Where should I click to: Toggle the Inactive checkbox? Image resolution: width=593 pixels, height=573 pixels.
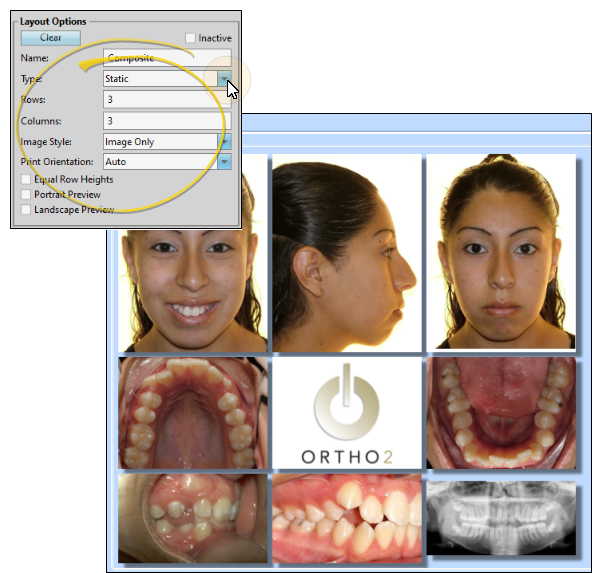pyautogui.click(x=190, y=38)
